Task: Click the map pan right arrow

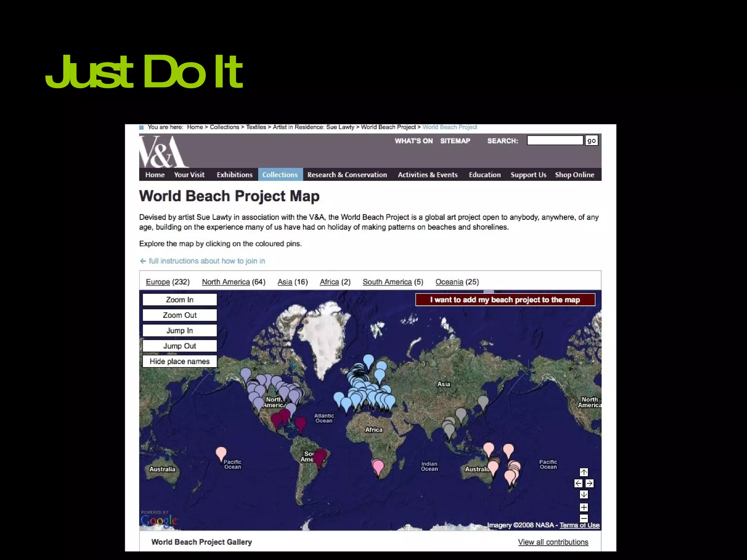Action: click(589, 483)
